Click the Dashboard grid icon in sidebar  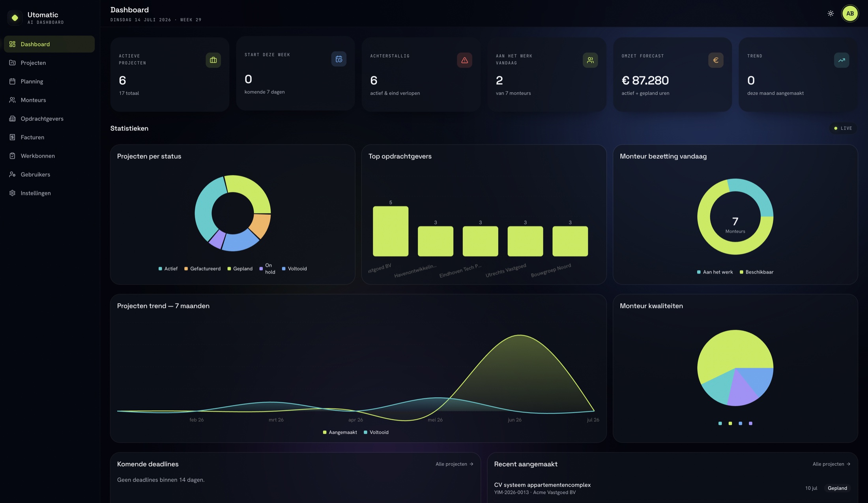point(12,44)
